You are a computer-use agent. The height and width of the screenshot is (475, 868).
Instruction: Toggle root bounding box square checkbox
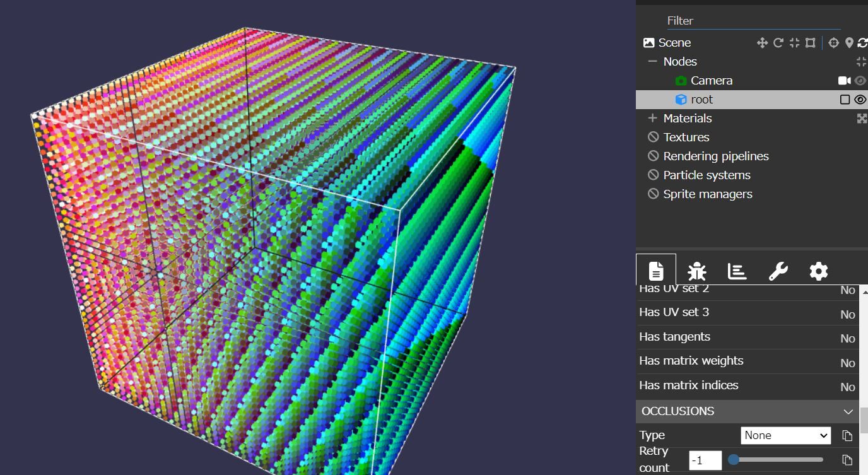(845, 100)
